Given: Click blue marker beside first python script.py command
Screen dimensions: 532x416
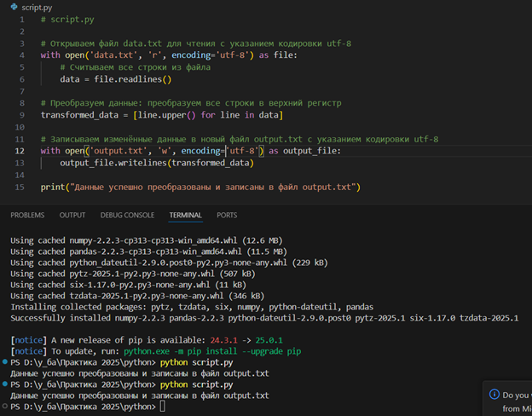Looking at the screenshot, I should pos(5,361).
